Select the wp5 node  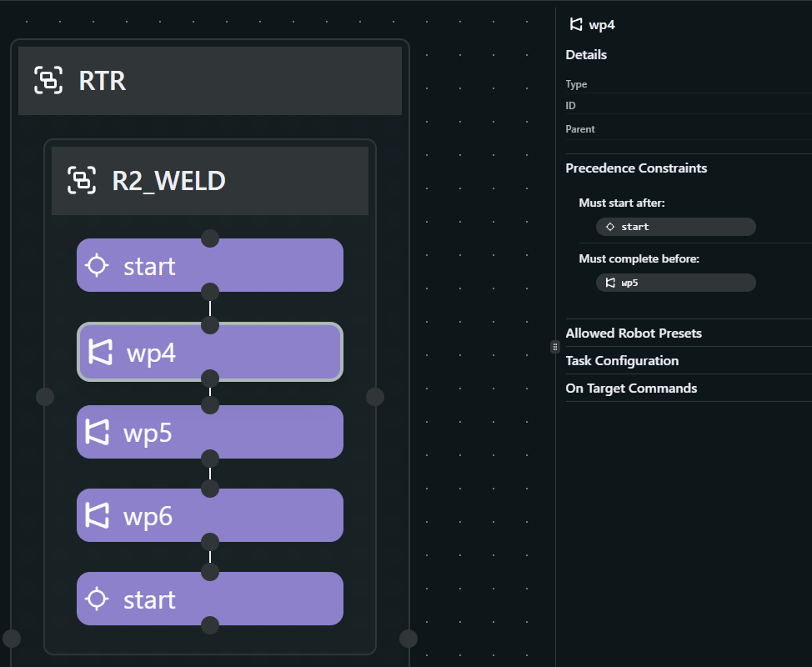[210, 432]
